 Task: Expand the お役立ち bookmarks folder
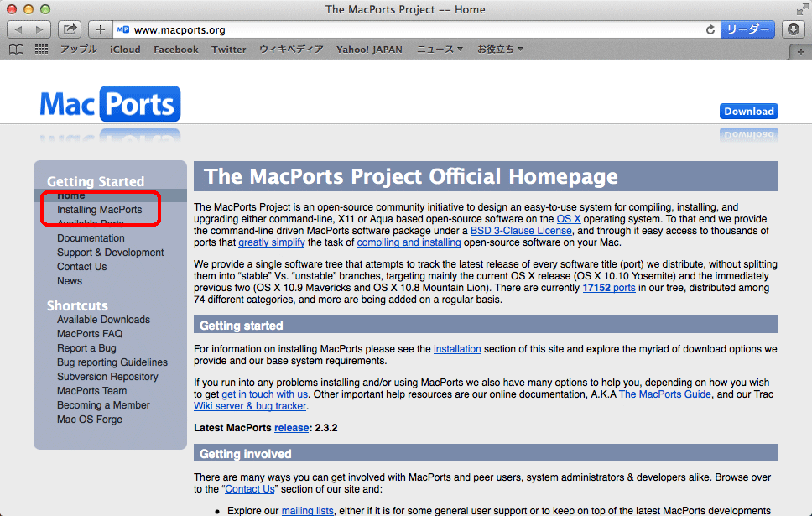pos(500,50)
